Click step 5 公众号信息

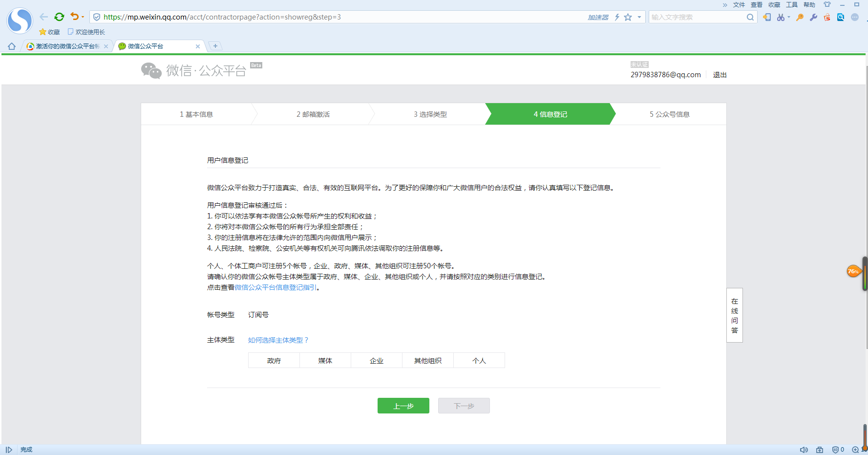coord(670,114)
